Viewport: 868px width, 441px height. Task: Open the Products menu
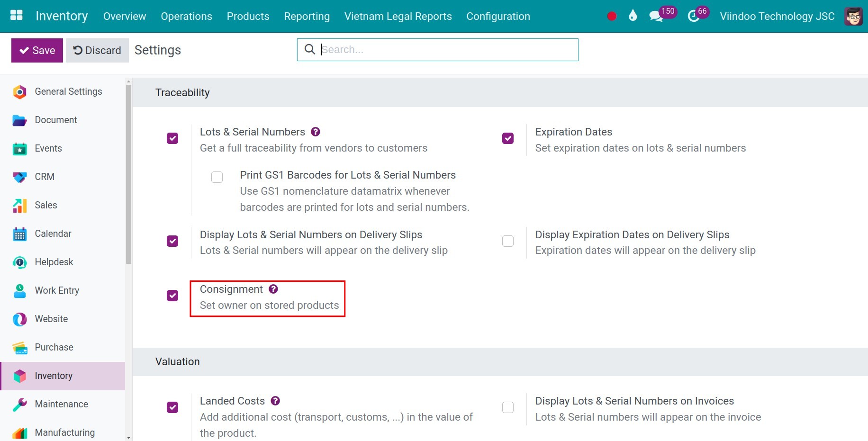248,16
